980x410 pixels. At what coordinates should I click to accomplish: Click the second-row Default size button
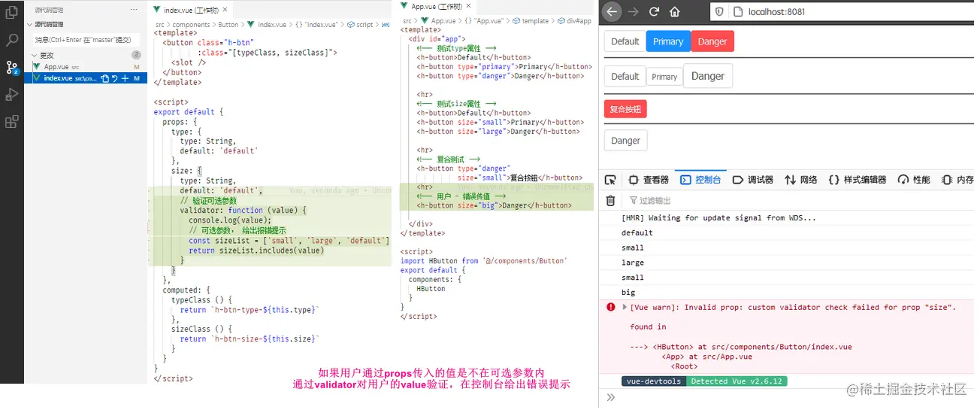(625, 76)
